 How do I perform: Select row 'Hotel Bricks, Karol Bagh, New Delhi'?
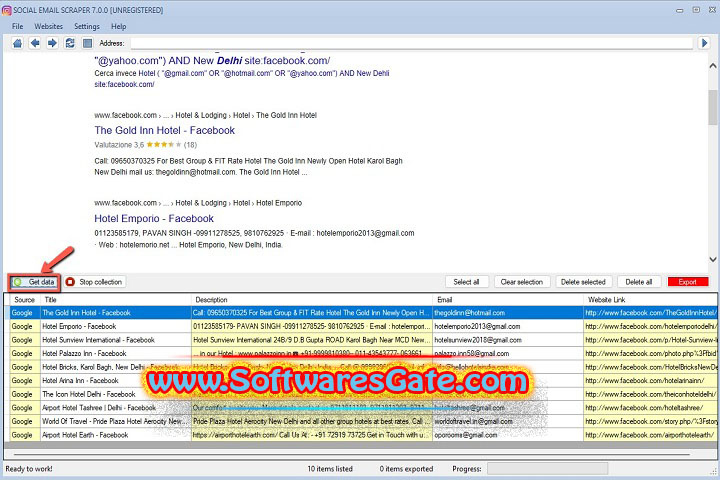point(363,367)
